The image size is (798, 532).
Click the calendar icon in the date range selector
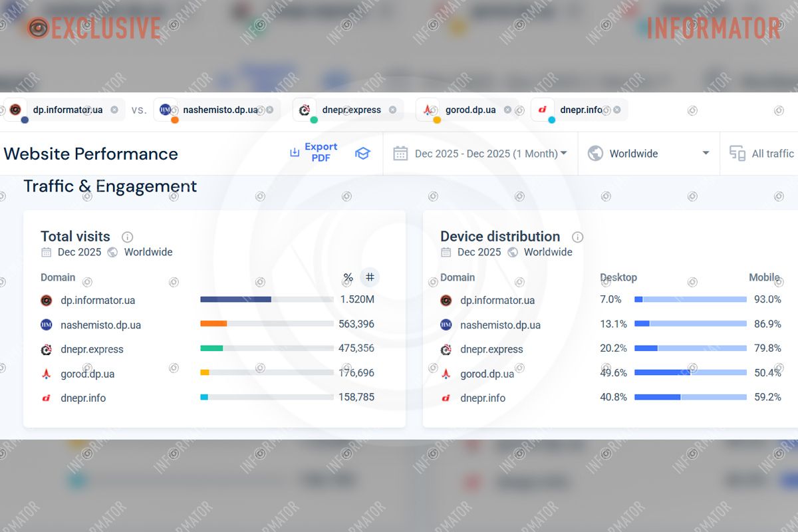[x=400, y=153]
